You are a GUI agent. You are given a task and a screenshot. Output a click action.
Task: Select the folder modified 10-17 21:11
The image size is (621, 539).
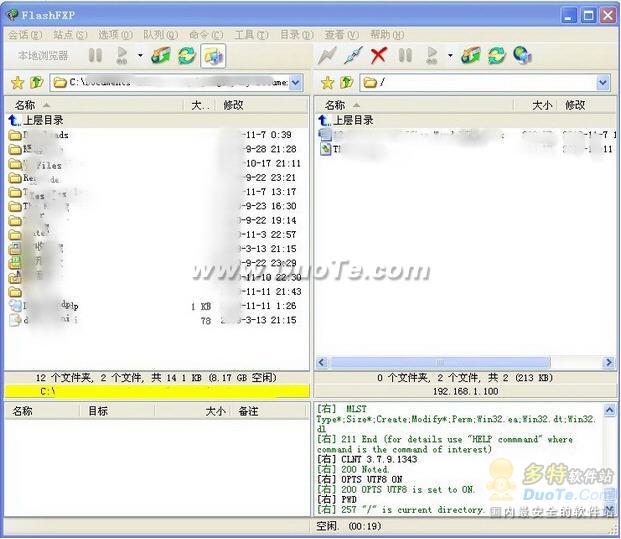pyautogui.click(x=157, y=164)
